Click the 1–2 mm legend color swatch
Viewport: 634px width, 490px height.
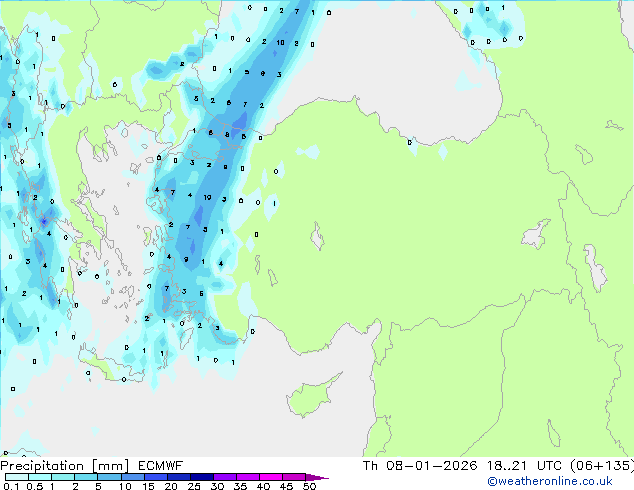(x=63, y=477)
